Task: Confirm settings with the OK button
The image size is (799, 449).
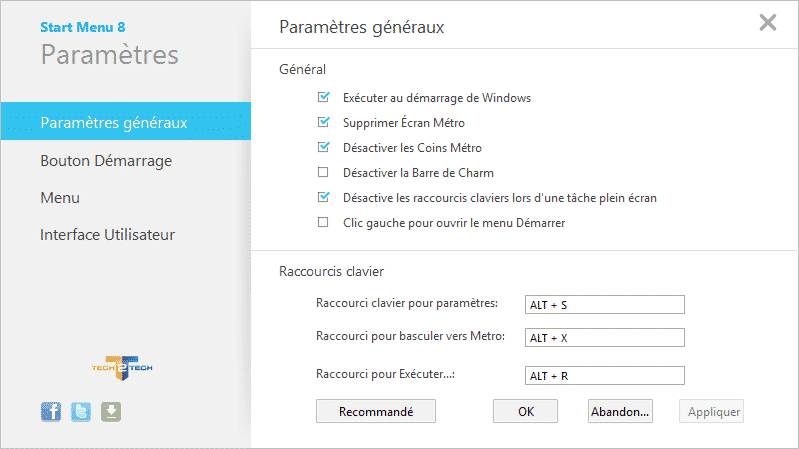Action: 525,411
